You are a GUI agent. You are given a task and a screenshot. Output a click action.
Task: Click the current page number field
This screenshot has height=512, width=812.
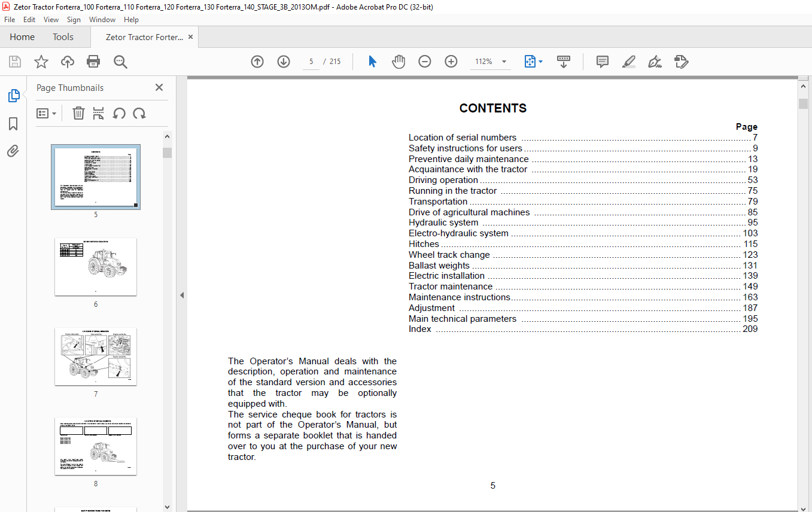pyautogui.click(x=311, y=62)
